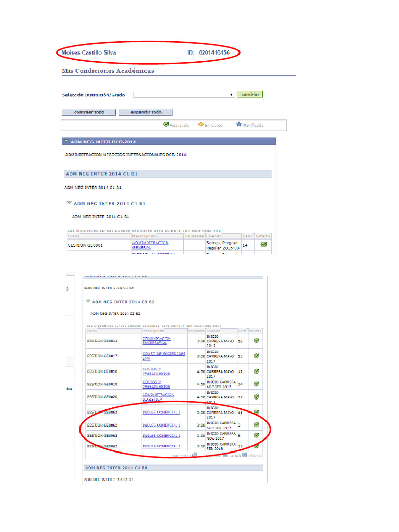Open the ADMINISTRACION LOGISTICA course link
399x532 pixels.
click(158, 397)
